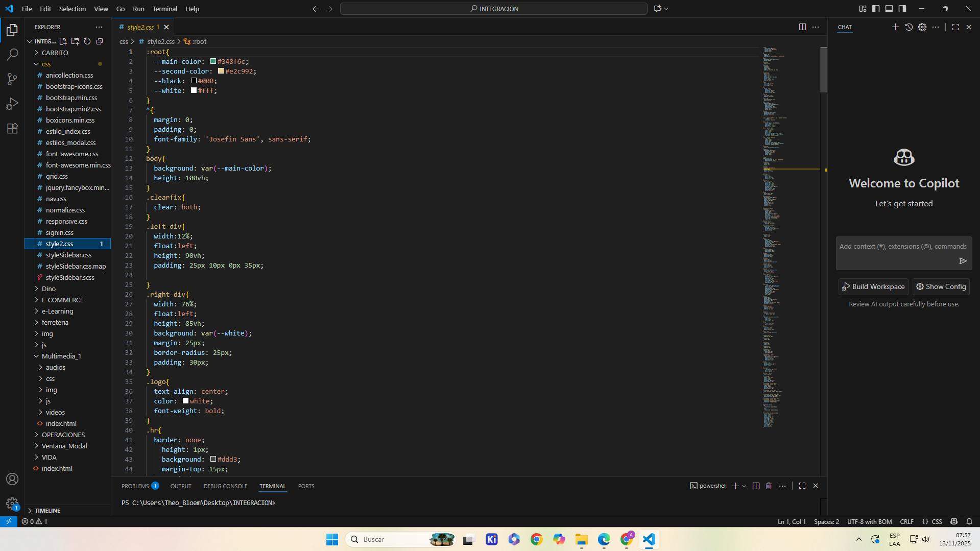The width and height of the screenshot is (980, 551).
Task: Open the Run and Debug view
Action: pos(12,104)
